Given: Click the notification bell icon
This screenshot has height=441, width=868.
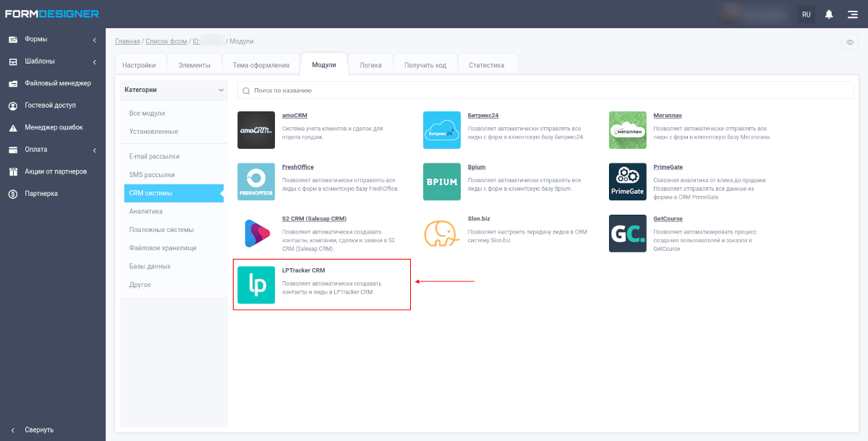Looking at the screenshot, I should [829, 14].
